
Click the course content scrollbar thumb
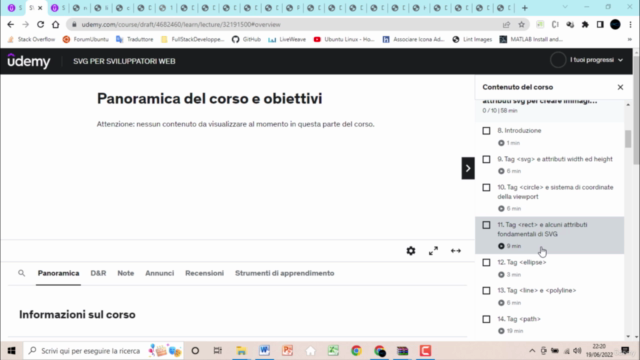[628, 139]
